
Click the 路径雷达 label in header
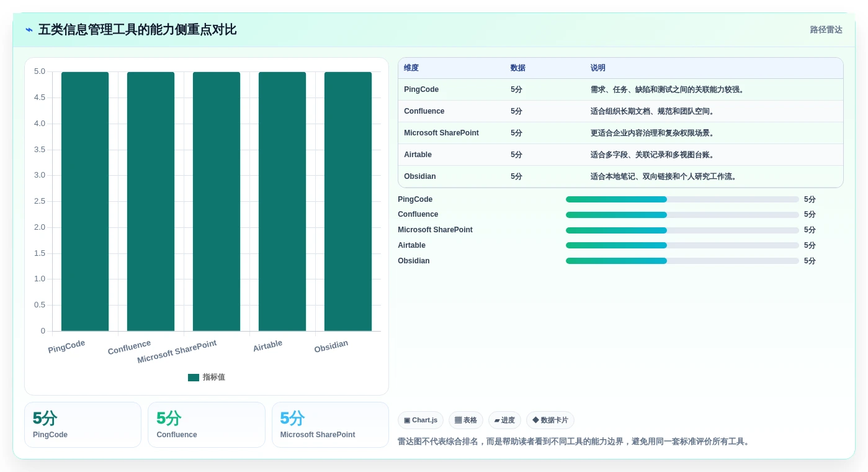point(826,30)
